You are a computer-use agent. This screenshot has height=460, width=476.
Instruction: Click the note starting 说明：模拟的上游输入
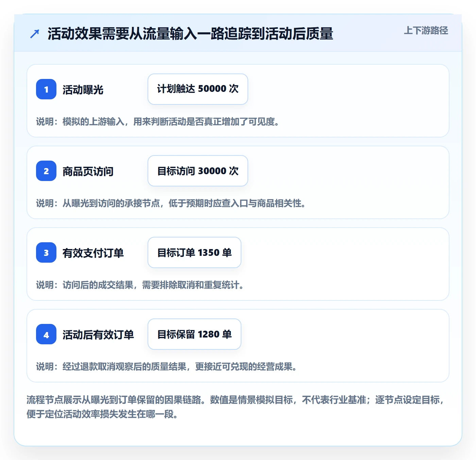coord(158,121)
